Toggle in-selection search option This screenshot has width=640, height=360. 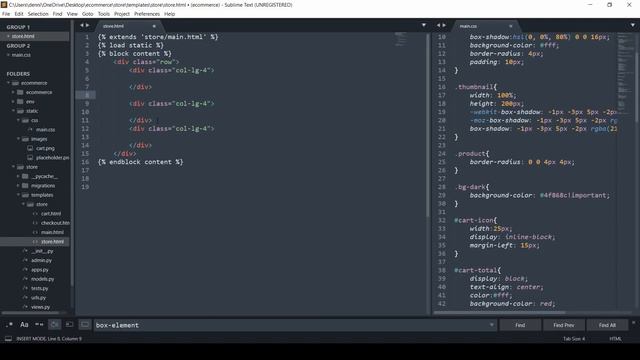click(x=69, y=325)
